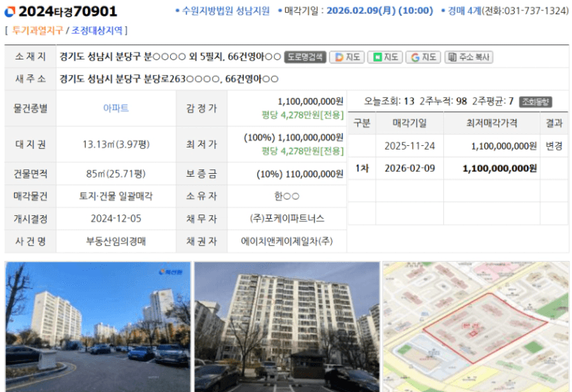Click the 최저매각가격 column header
572x392 pixels.
click(491, 123)
